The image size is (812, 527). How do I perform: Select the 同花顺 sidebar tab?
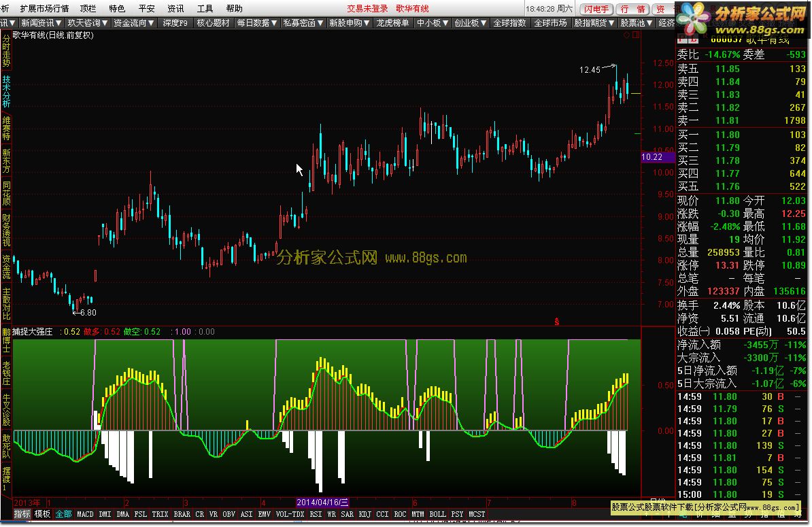point(6,194)
